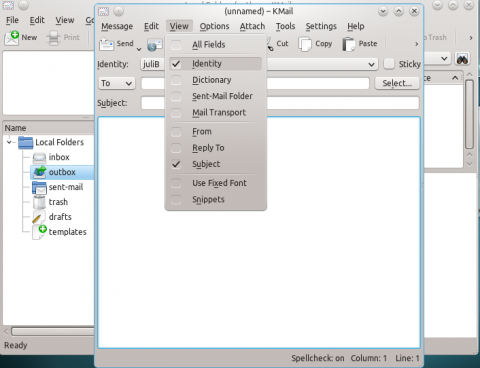
Task: Click the address book icon next to Send
Action: pyautogui.click(x=155, y=45)
